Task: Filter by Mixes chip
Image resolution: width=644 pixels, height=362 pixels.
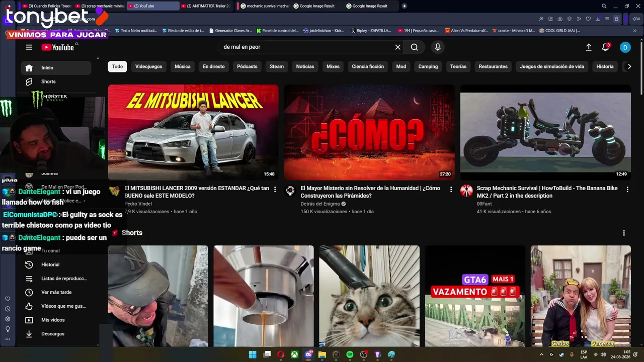Action: click(333, 66)
